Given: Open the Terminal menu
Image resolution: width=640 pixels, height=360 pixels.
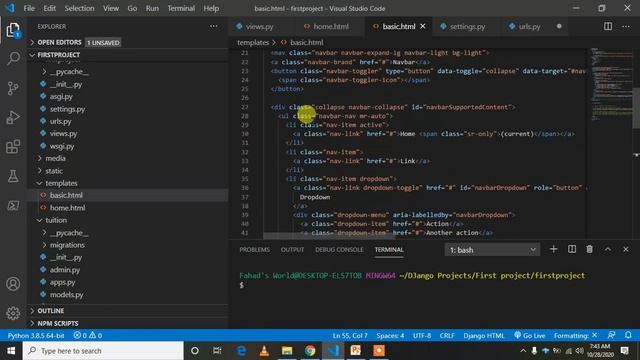Looking at the screenshot, I should (x=181, y=8).
